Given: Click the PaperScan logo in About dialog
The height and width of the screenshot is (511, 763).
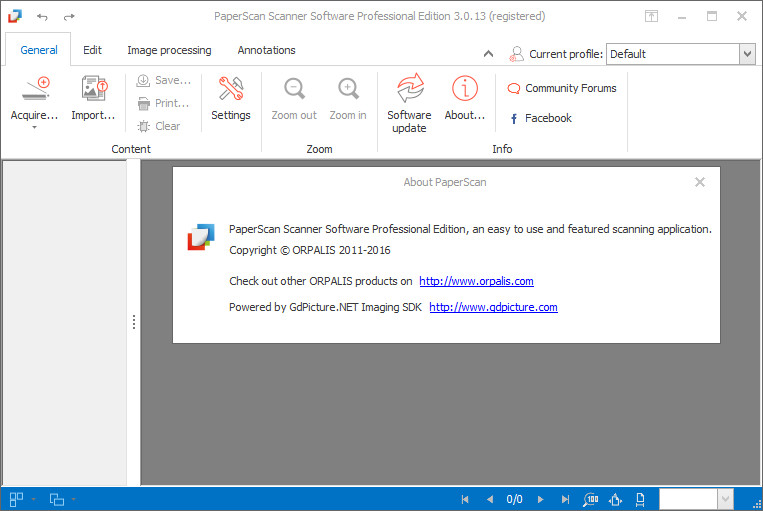Looking at the screenshot, I should [201, 237].
